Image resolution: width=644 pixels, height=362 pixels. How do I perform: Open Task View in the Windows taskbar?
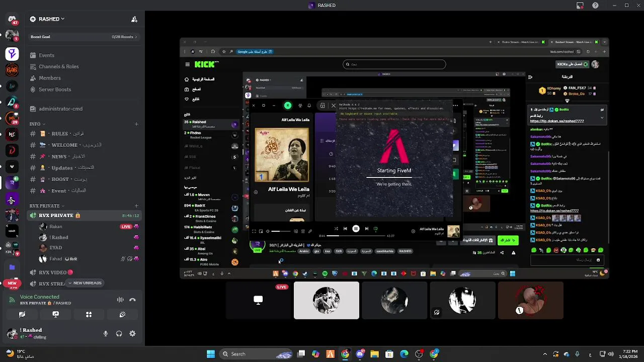(301, 354)
